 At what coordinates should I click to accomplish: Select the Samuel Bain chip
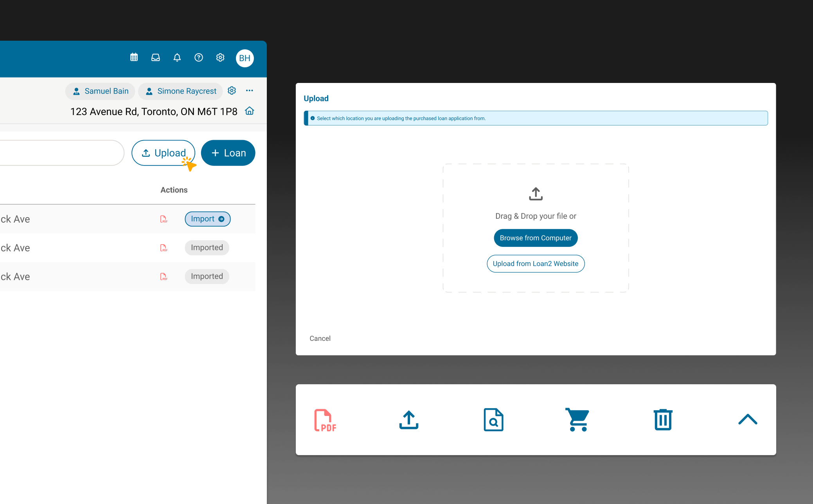tap(101, 91)
